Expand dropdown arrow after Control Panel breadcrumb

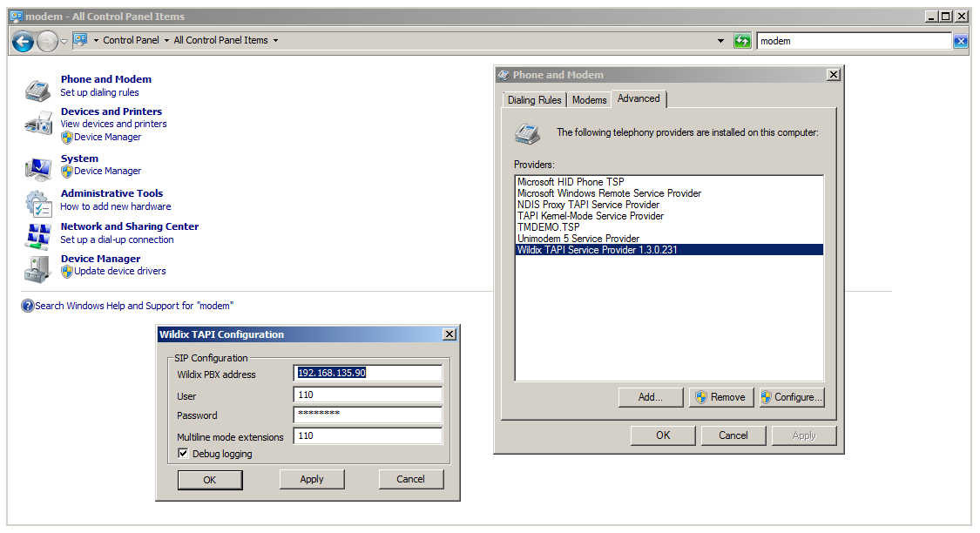[x=166, y=41]
